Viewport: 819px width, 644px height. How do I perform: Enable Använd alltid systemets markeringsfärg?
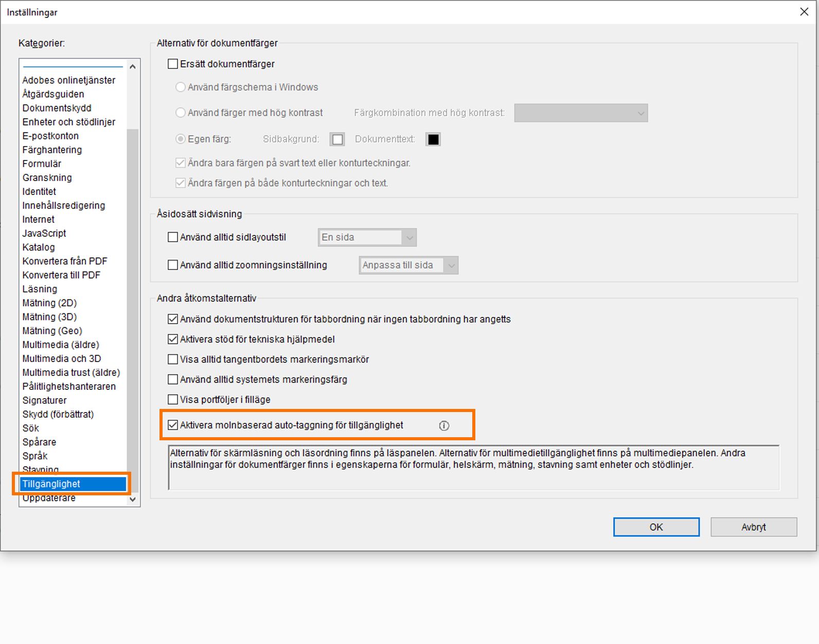click(x=173, y=380)
